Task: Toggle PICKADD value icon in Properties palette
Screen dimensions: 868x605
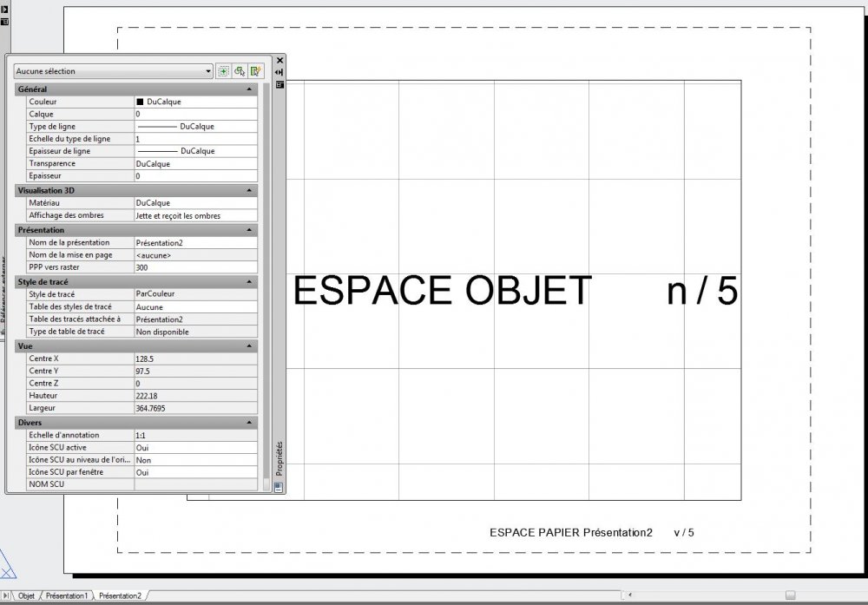Action: [x=224, y=71]
